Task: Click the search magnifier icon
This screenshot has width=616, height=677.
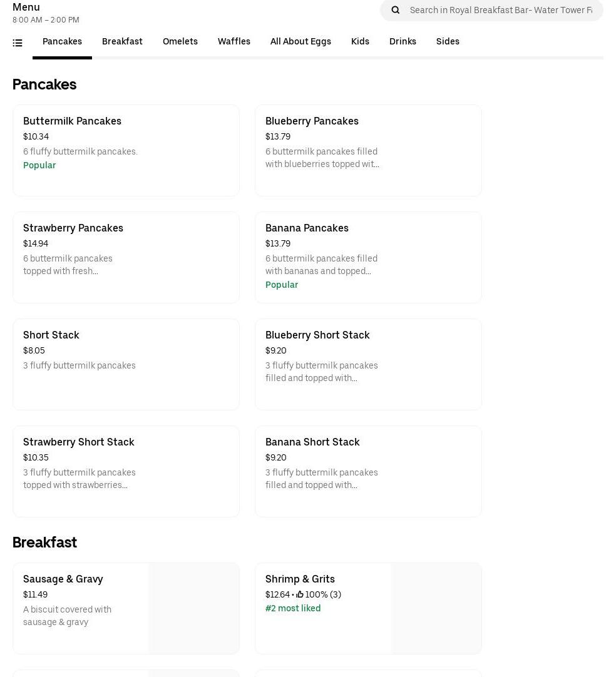Action: click(395, 10)
